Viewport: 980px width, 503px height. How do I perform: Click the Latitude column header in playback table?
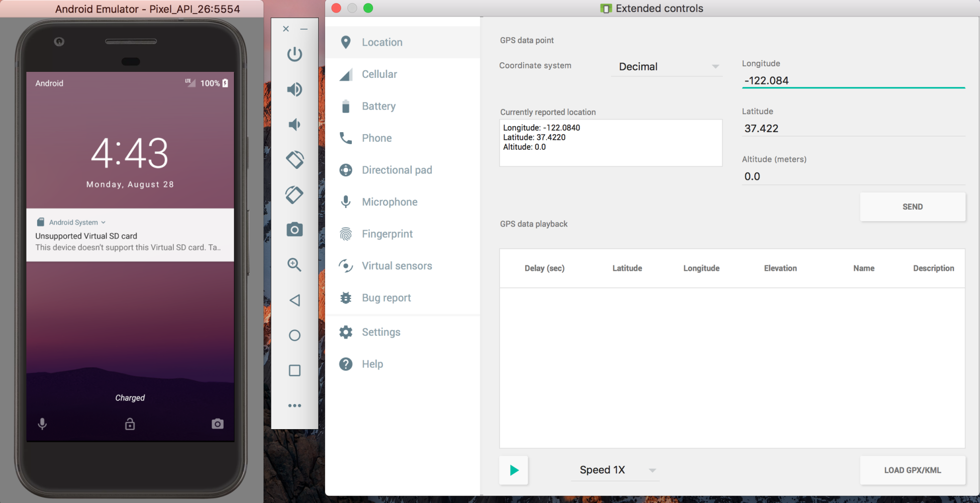pos(627,268)
